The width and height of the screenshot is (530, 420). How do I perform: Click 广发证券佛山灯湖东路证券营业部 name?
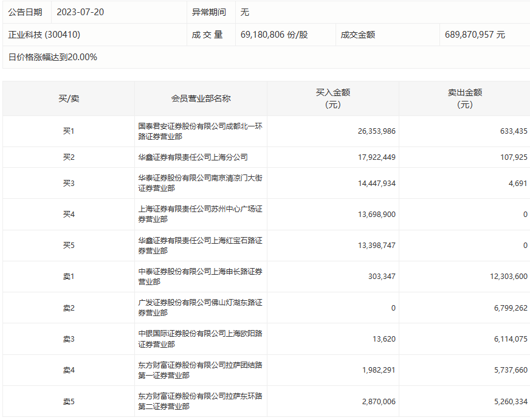(x=200, y=308)
